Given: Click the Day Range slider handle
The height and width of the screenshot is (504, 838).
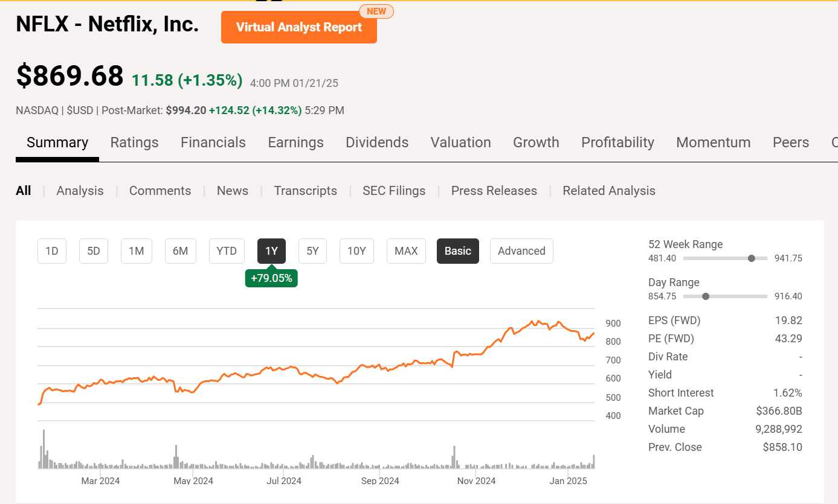Looking at the screenshot, I should 705,296.
